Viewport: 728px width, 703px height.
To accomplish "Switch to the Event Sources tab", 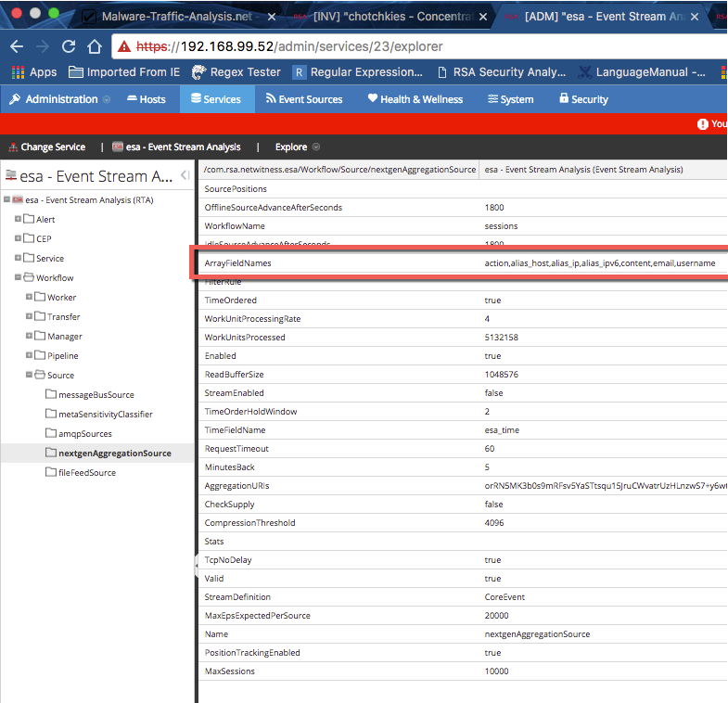I will coord(303,99).
